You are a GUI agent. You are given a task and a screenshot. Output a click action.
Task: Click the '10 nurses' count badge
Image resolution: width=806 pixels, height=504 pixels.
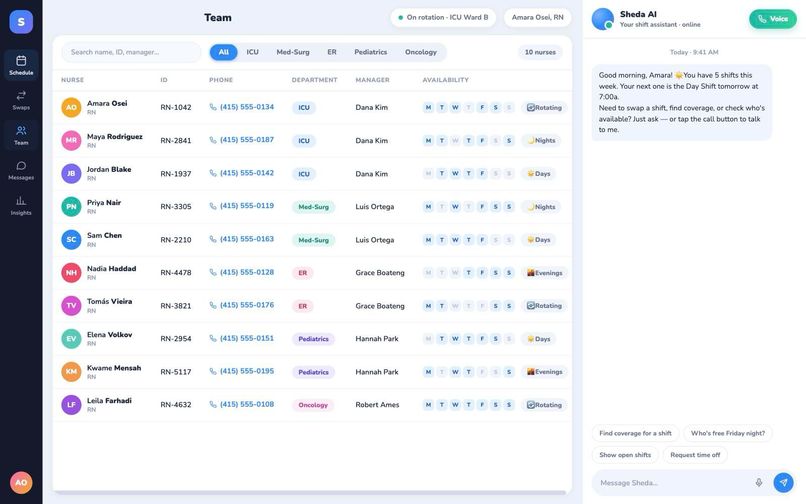(x=540, y=52)
